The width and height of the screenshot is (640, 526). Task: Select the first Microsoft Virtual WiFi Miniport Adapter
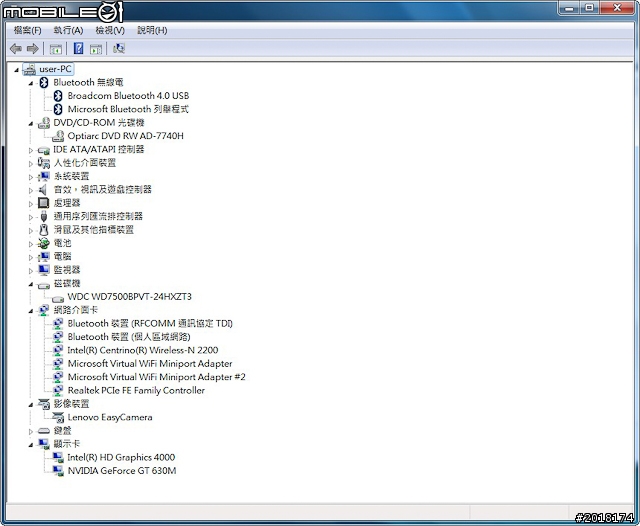point(150,364)
